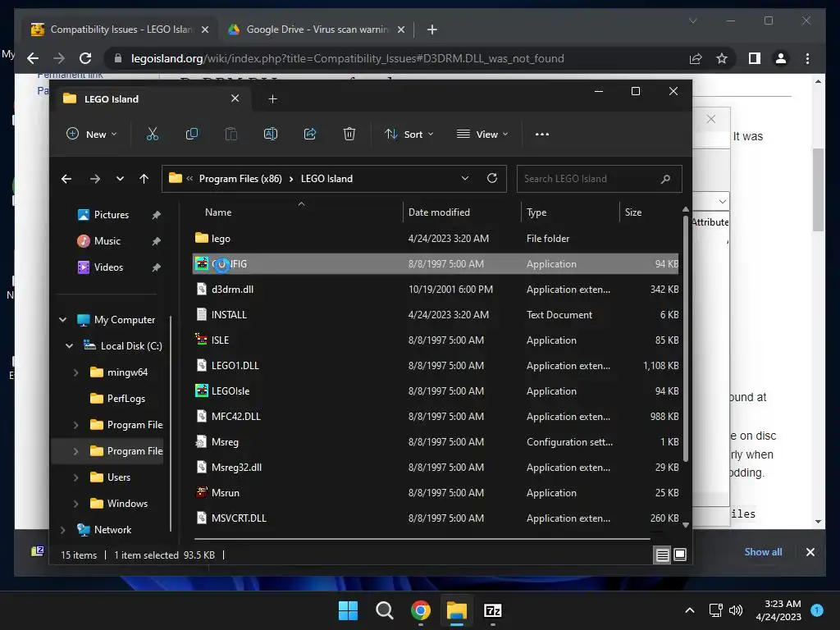Open Windows Start menu
The image size is (840, 630).
tap(348, 610)
